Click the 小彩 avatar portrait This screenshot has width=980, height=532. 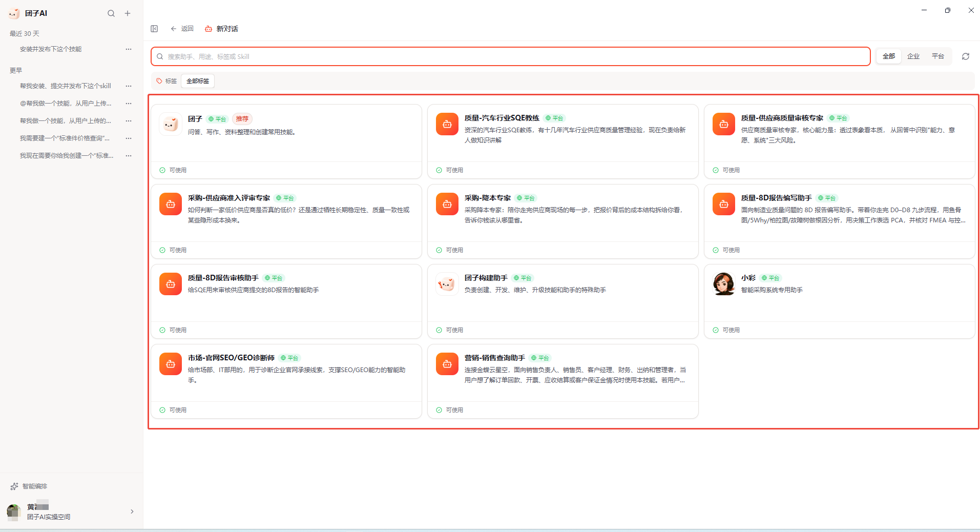pyautogui.click(x=724, y=284)
